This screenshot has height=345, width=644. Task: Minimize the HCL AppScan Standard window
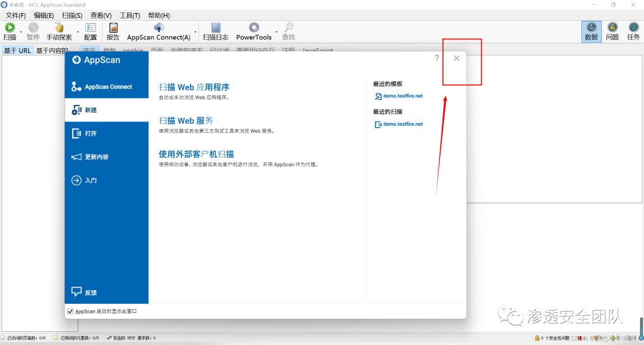tap(594, 5)
